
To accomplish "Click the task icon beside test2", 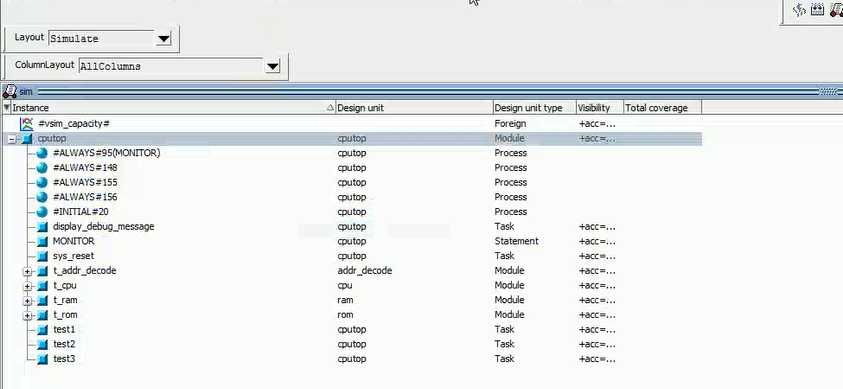I will pos(42,344).
